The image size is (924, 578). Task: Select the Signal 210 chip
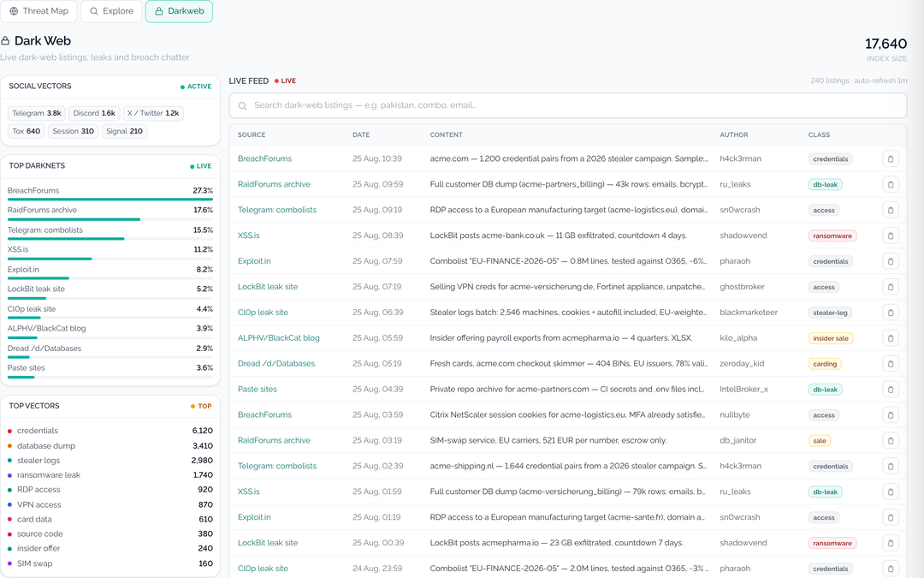click(124, 131)
